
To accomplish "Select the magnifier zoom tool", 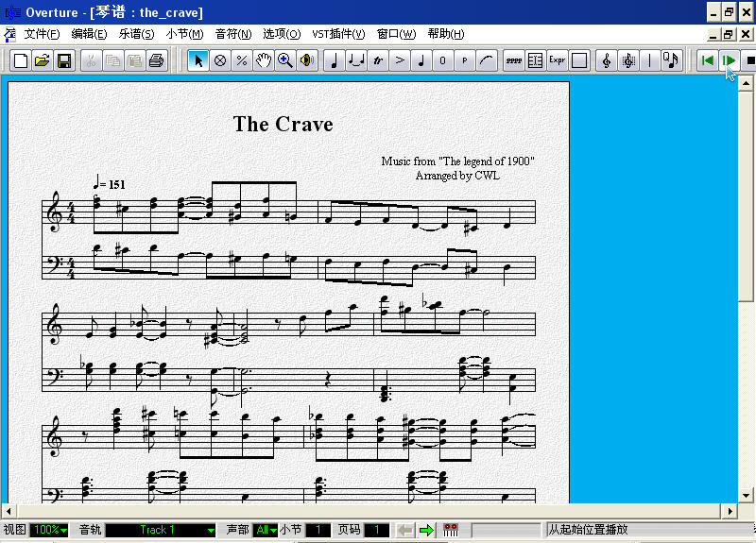I will 285,60.
